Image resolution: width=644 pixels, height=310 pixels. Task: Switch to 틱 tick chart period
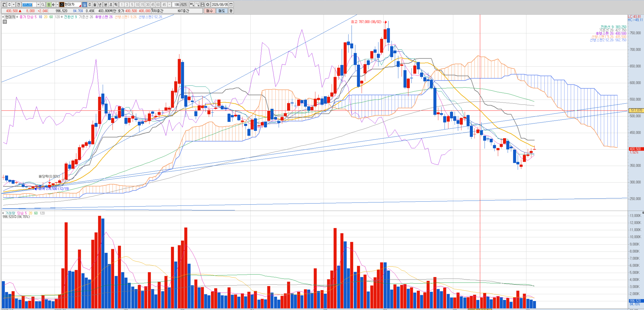pyautogui.click(x=116, y=5)
